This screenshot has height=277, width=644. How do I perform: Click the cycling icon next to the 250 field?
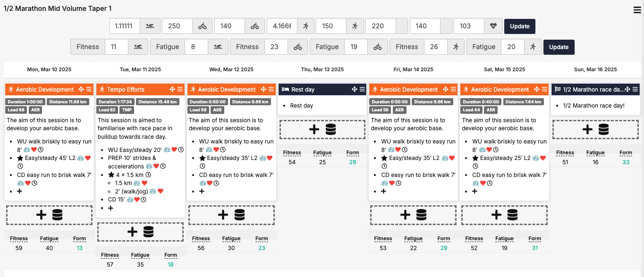click(x=203, y=26)
